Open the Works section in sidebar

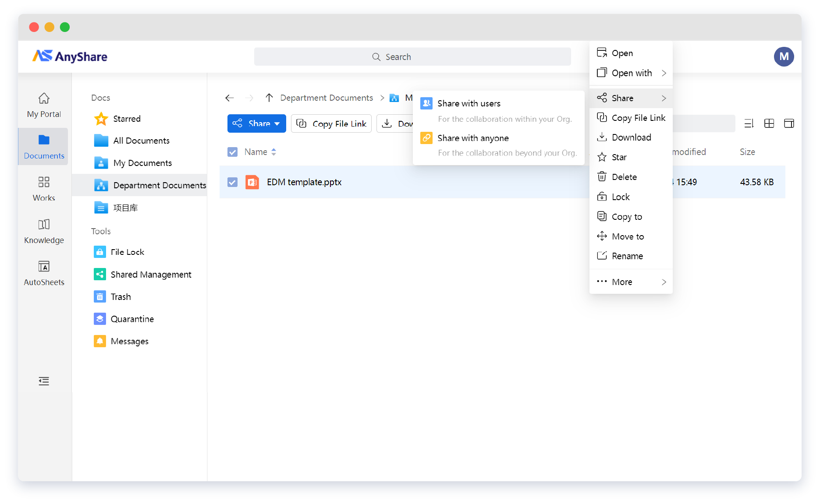click(x=43, y=188)
